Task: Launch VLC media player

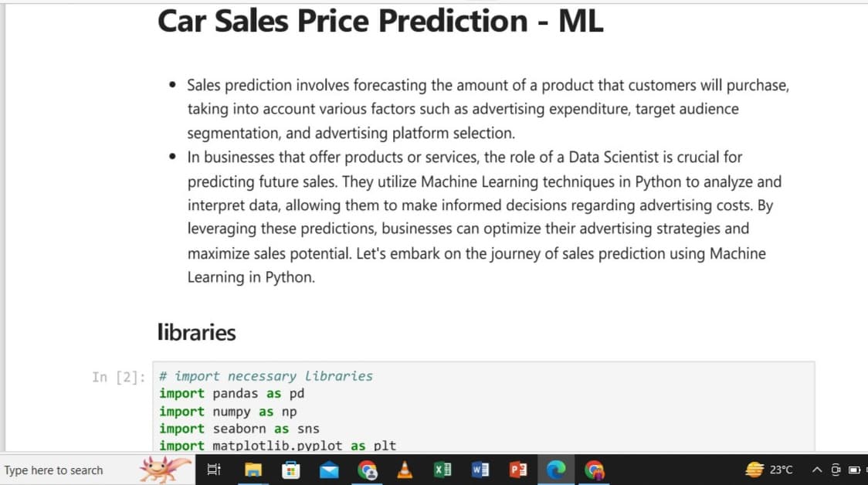Action: [405, 470]
